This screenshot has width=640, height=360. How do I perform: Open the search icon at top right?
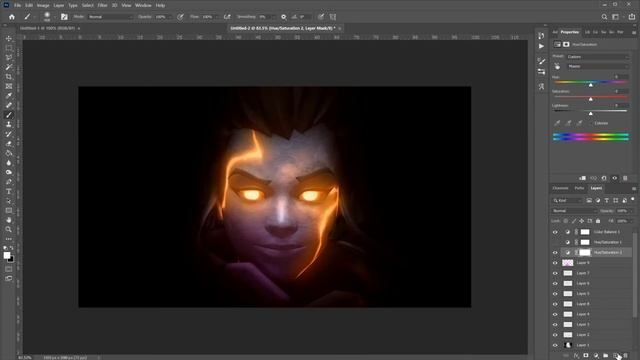point(604,17)
